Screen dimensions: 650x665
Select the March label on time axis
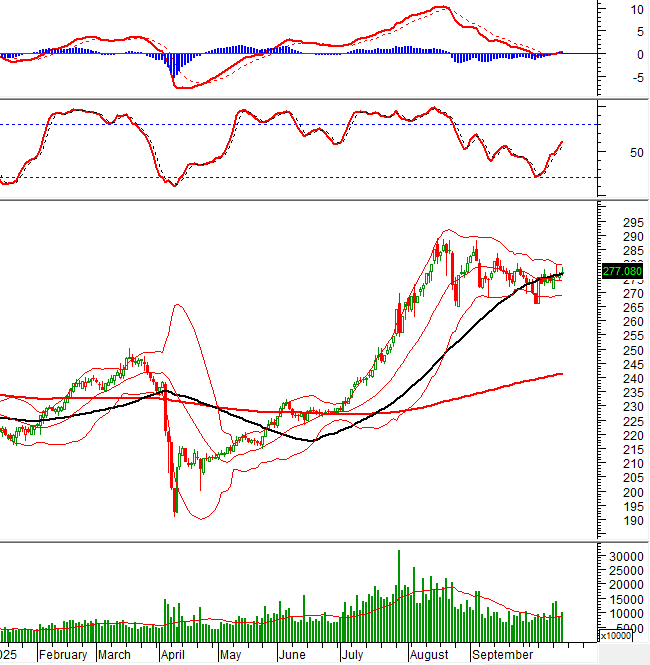(x=115, y=655)
